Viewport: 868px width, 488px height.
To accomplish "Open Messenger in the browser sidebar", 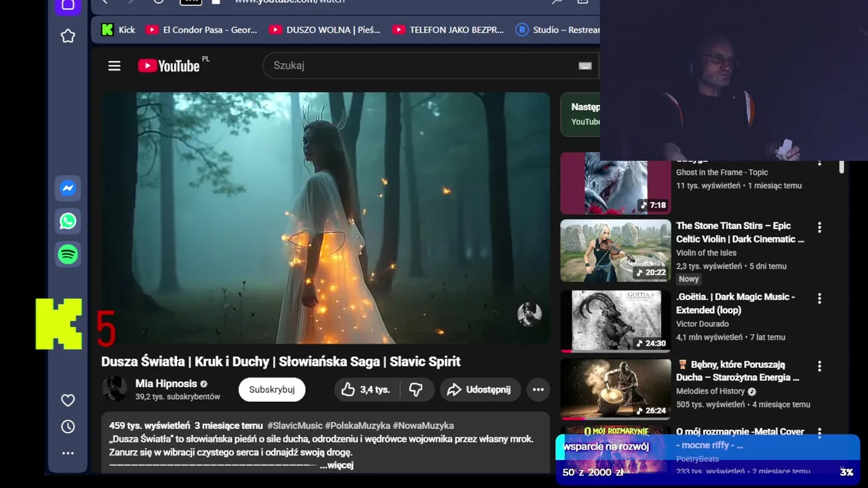I will pyautogui.click(x=68, y=188).
